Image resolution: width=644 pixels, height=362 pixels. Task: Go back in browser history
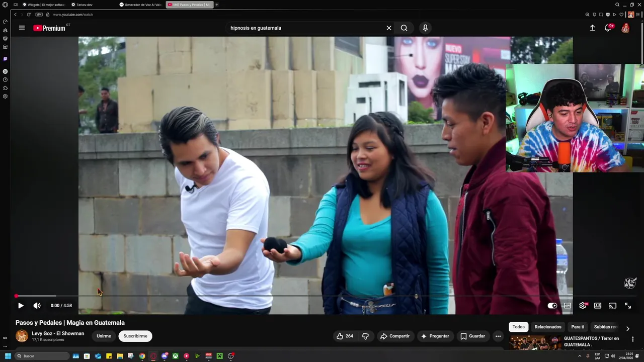tap(15, 15)
